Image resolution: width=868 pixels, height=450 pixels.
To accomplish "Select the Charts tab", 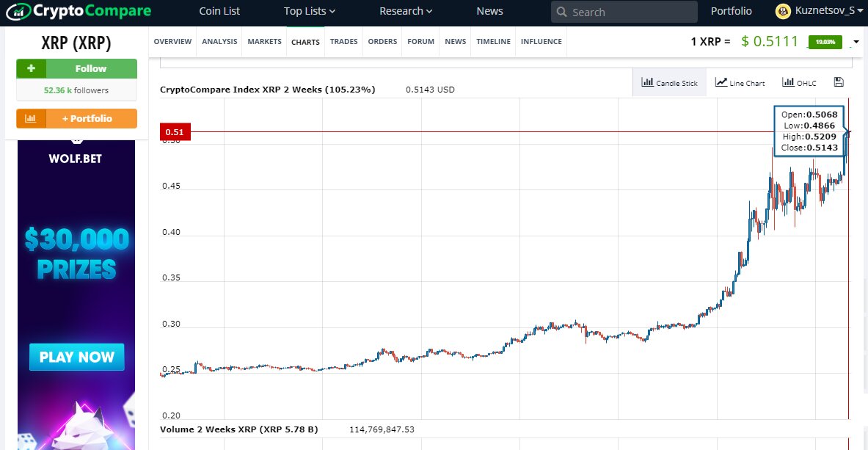I will click(305, 42).
